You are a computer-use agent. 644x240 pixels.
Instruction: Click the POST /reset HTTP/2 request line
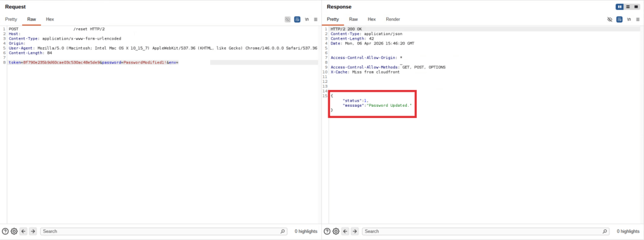[x=57, y=29]
